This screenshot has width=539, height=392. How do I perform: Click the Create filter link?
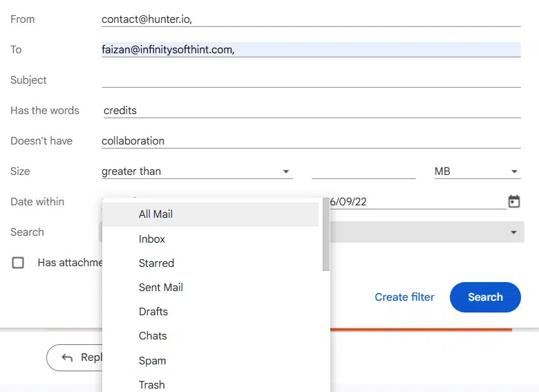tap(404, 297)
